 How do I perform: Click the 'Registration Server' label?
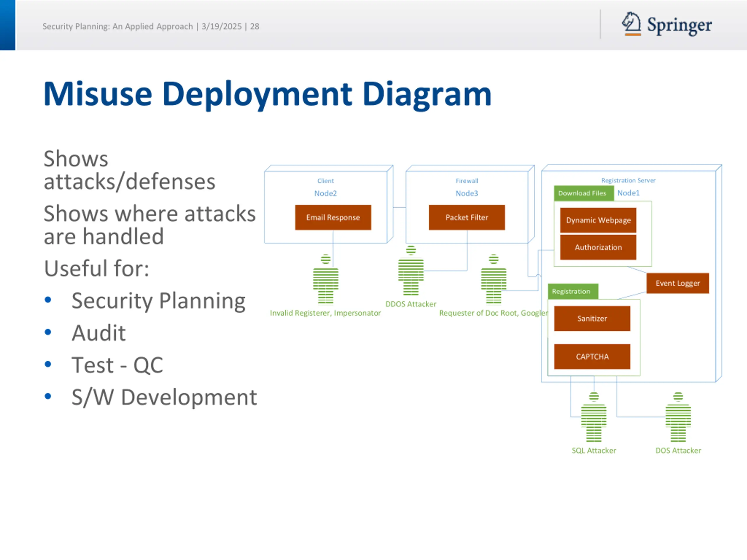tap(628, 181)
